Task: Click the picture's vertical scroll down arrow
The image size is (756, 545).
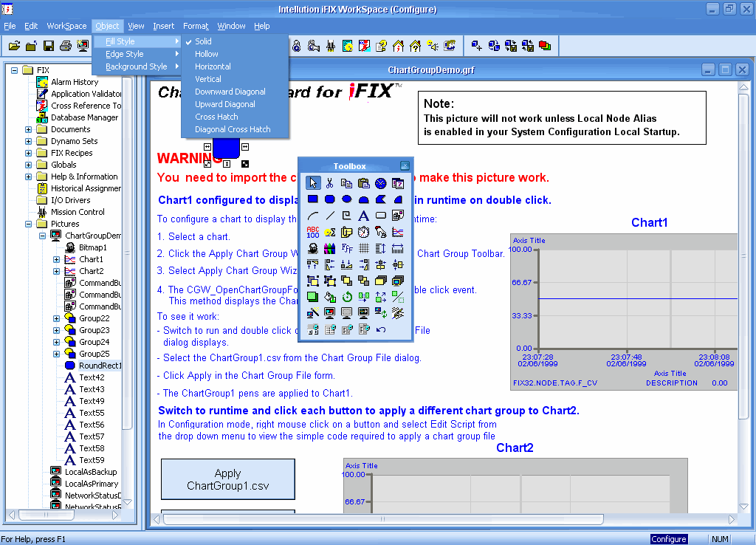Action: (743, 507)
